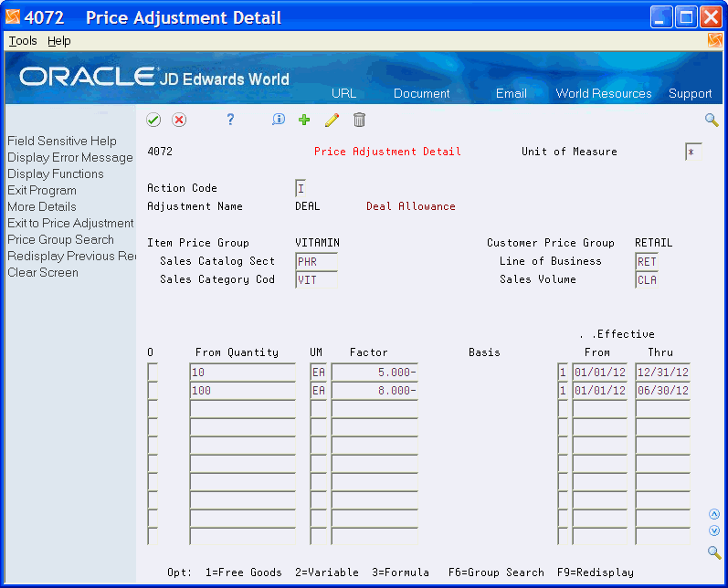Click the Deal Allowance description text
The height and width of the screenshot is (588, 728).
point(410,206)
